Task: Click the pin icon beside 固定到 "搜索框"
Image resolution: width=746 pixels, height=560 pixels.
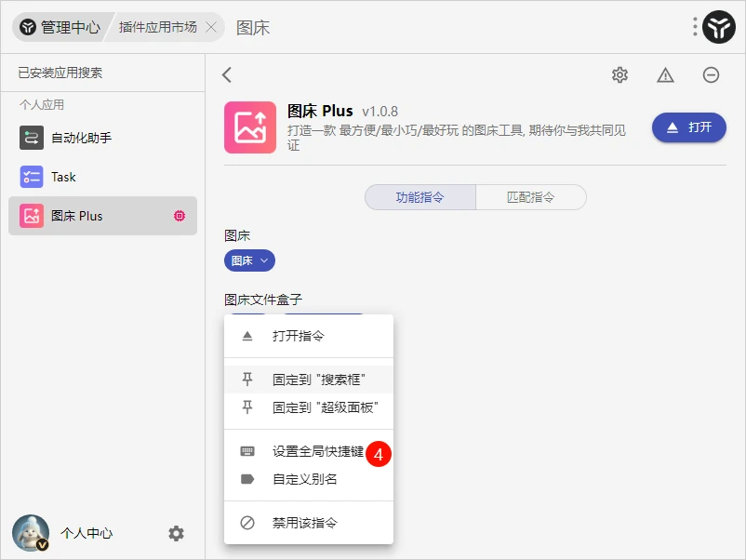Action: point(247,380)
